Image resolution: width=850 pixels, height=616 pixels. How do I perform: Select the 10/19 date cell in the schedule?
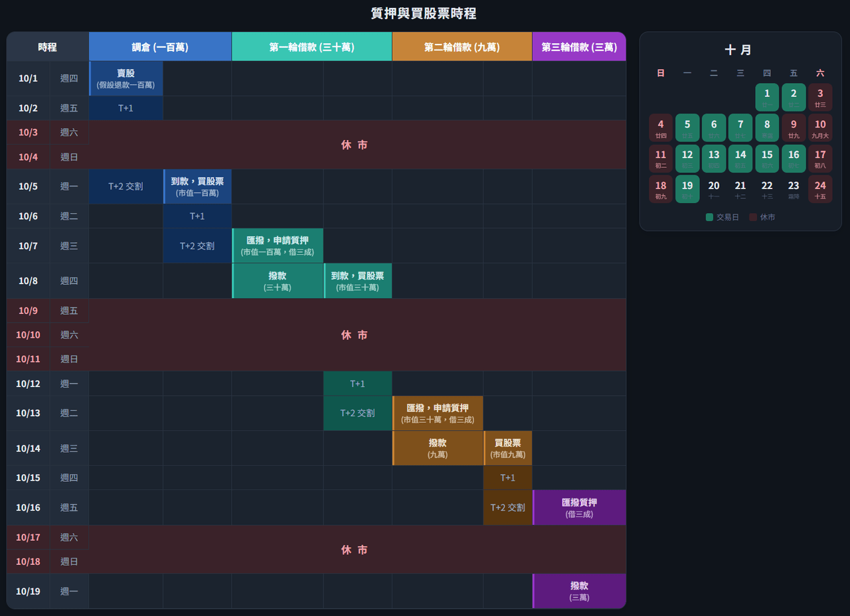(28, 591)
